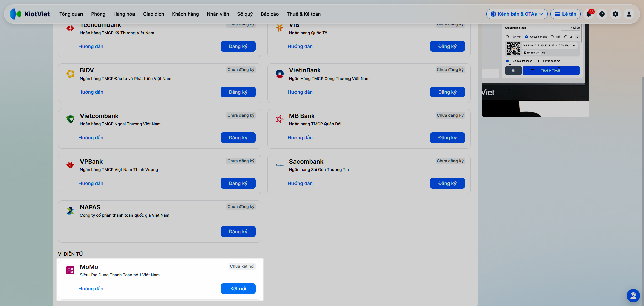This screenshot has width=644, height=306.
Task: Open the settings gear icon
Action: coord(615,14)
